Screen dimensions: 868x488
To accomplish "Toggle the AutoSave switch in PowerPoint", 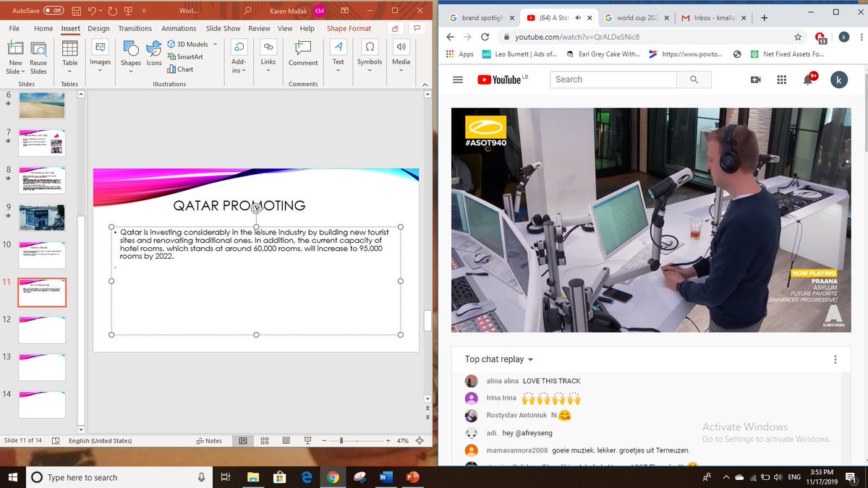I will 53,11.
